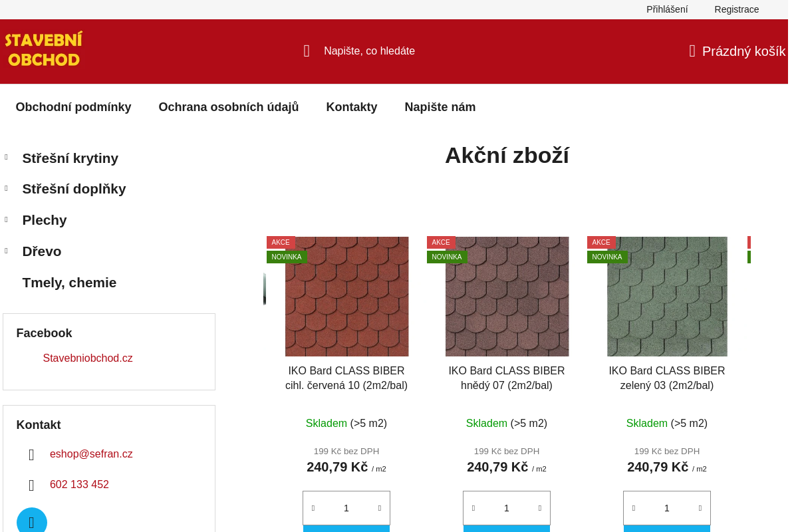This screenshot has height=532, width=798.
Task: Click the search magnifier icon
Action: [x=306, y=51]
